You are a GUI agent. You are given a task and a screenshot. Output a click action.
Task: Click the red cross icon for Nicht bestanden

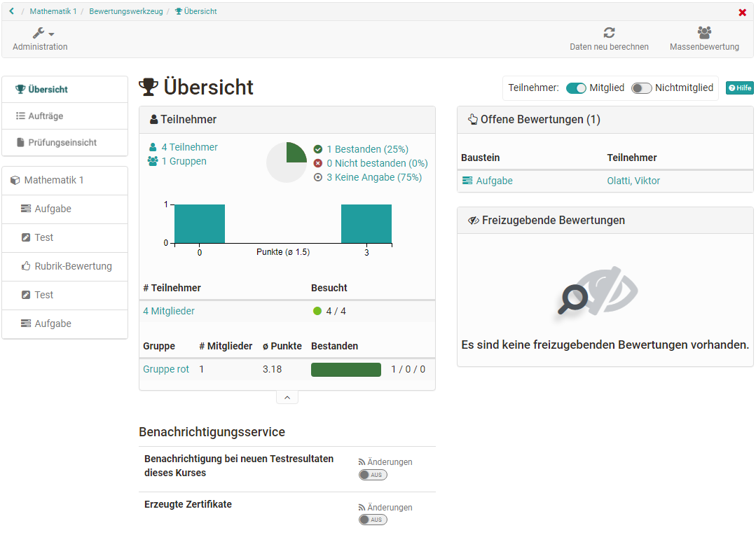[317, 163]
